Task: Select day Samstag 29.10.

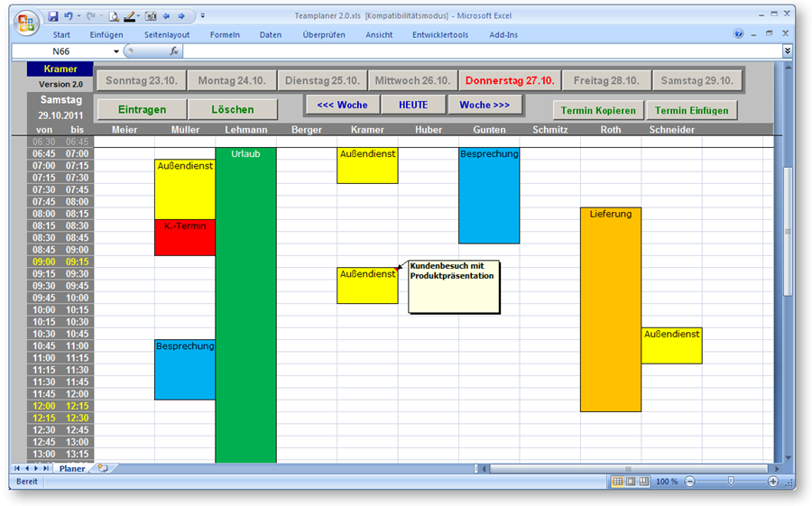Action: tap(697, 81)
